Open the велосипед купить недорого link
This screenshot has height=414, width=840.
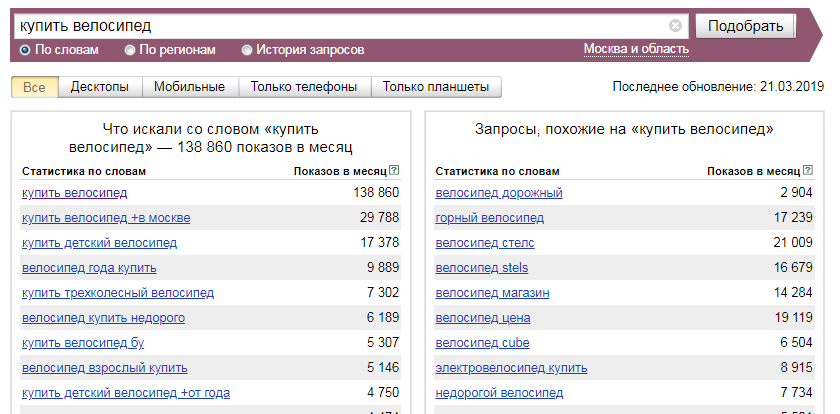(103, 318)
